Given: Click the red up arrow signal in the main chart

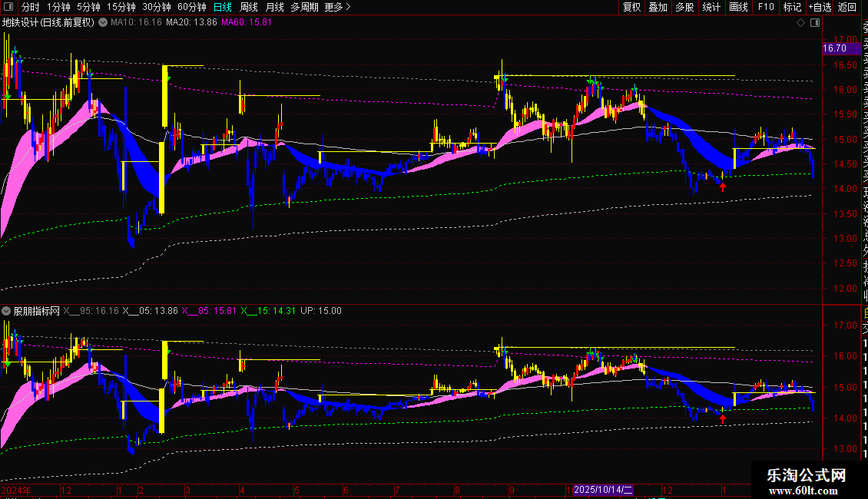Looking at the screenshot, I should 722,187.
